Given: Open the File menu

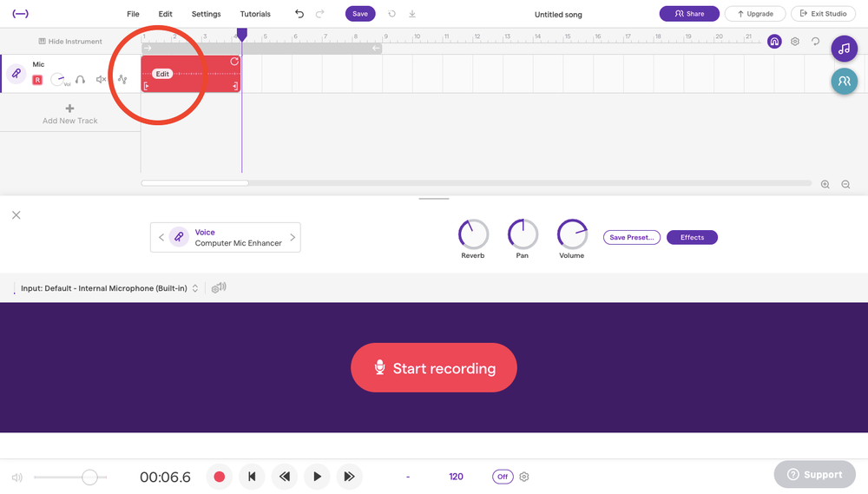Looking at the screenshot, I should point(133,14).
